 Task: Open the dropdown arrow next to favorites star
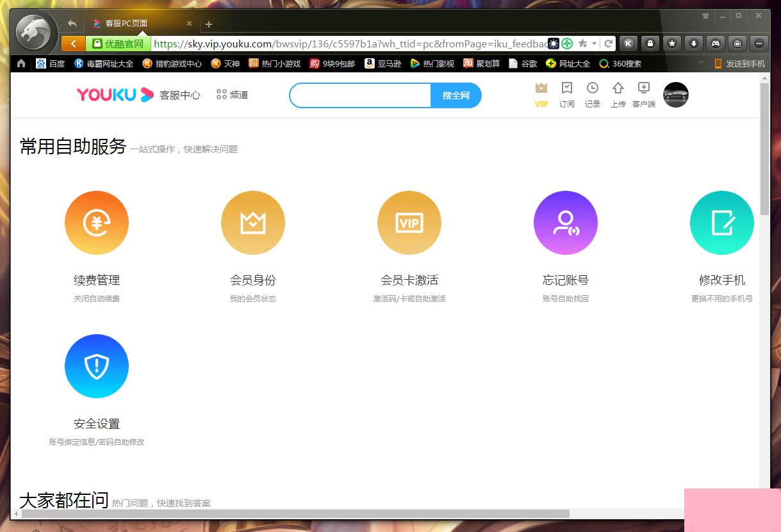click(594, 44)
